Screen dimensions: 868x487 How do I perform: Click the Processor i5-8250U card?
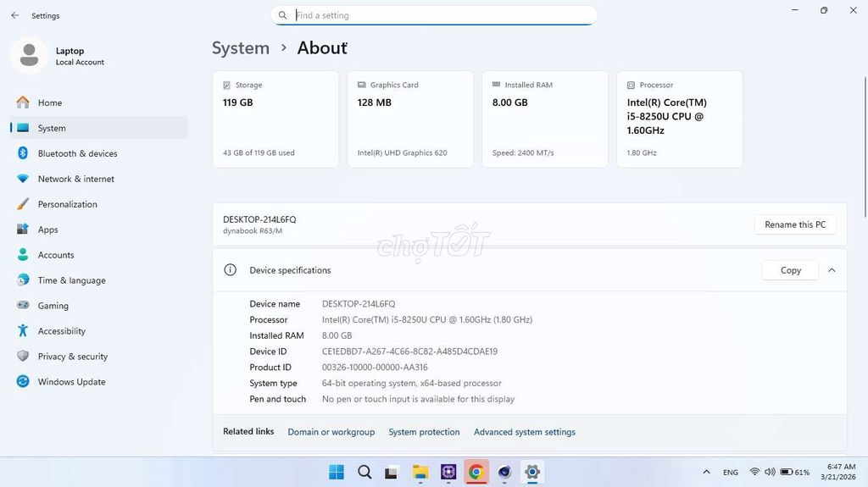tap(679, 119)
